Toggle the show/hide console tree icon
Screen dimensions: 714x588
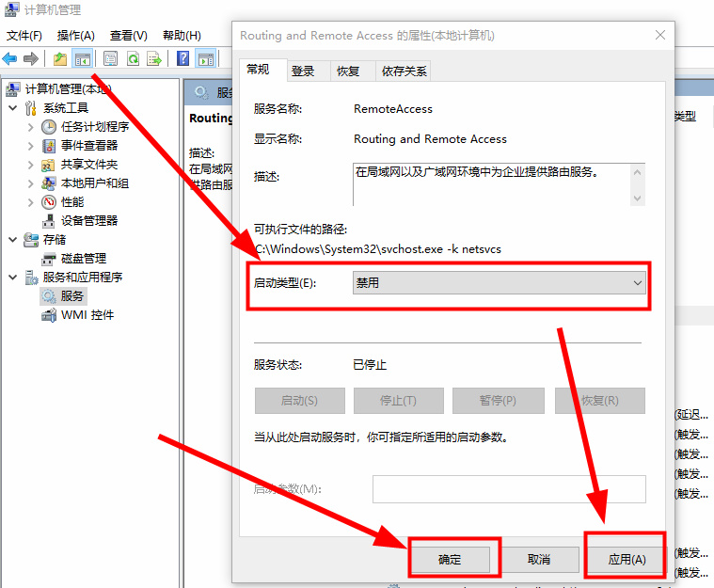click(83, 58)
